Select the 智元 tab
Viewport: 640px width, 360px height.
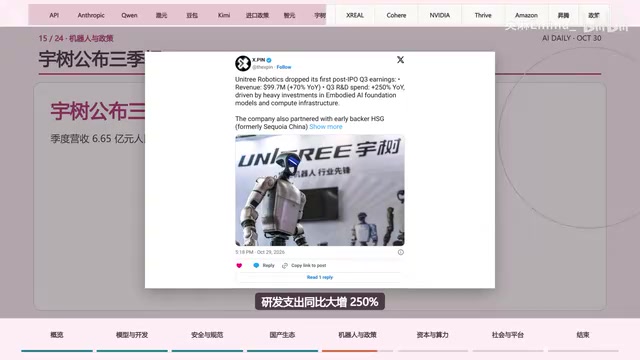[289, 15]
